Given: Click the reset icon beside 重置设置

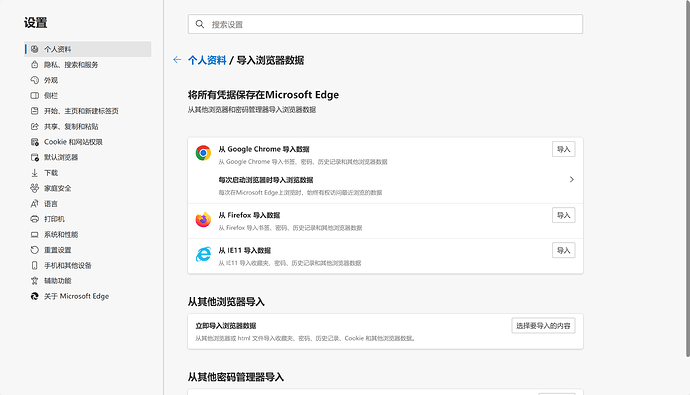Looking at the screenshot, I should click(34, 250).
